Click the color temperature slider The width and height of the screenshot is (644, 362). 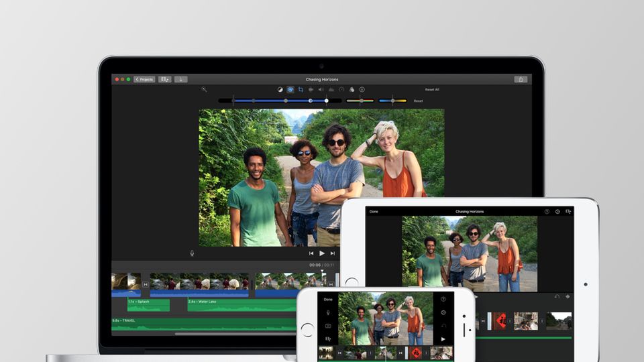click(392, 101)
